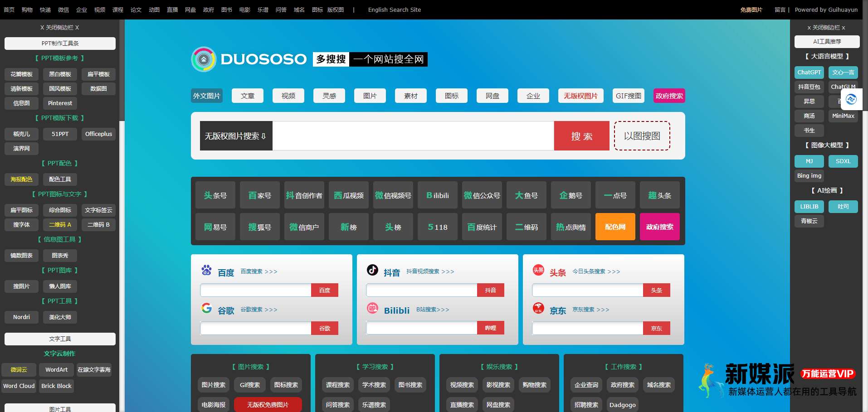The height and width of the screenshot is (412, 868).
Task: Open the 二维码 A sidebar link
Action: click(60, 224)
